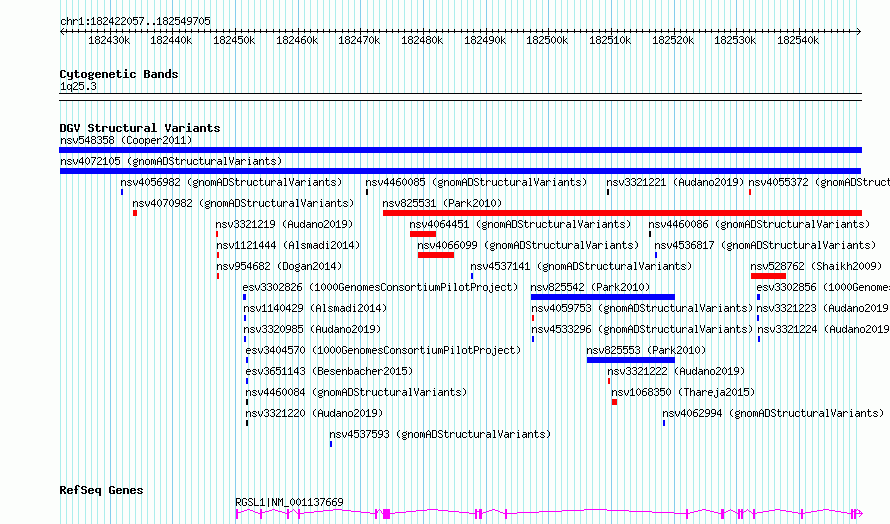Open the RGSL1|NM_001137669 gene label
Screen dimensions: 890x524
pos(289,502)
